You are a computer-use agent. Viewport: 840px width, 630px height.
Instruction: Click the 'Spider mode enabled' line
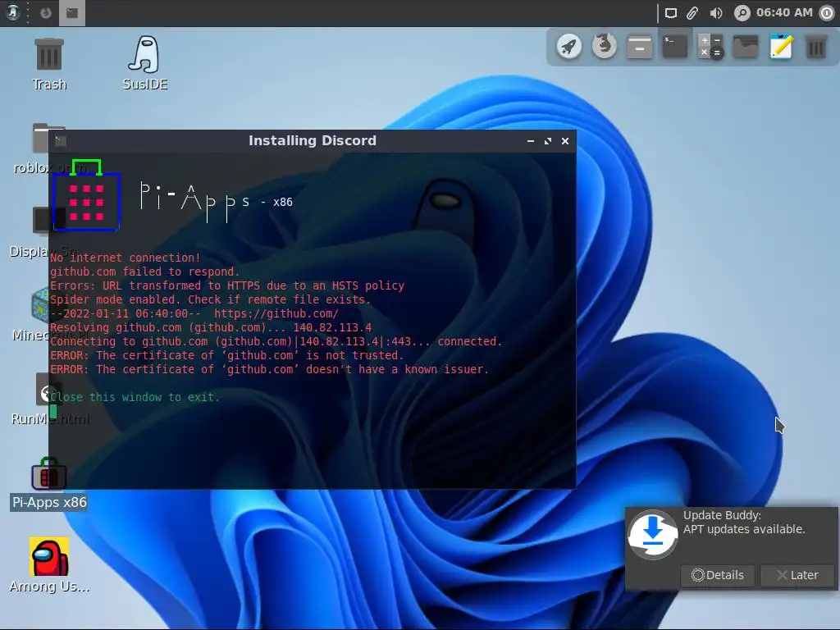(211, 299)
